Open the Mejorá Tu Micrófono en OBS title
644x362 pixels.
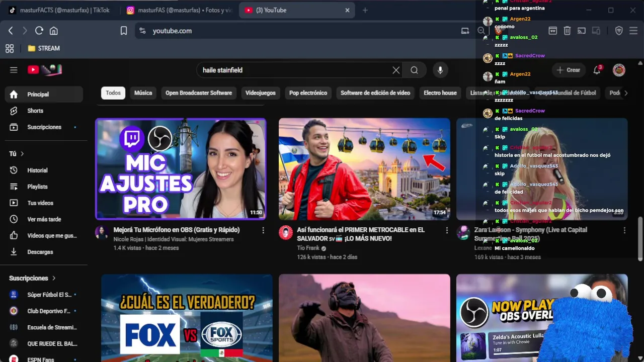tap(177, 230)
